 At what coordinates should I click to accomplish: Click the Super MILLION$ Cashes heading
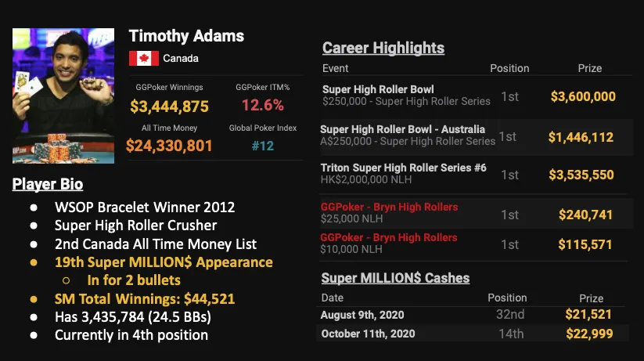395,278
